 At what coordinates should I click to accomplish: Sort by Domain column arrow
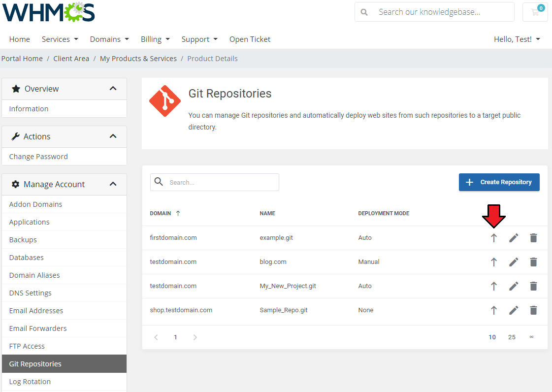(x=178, y=213)
